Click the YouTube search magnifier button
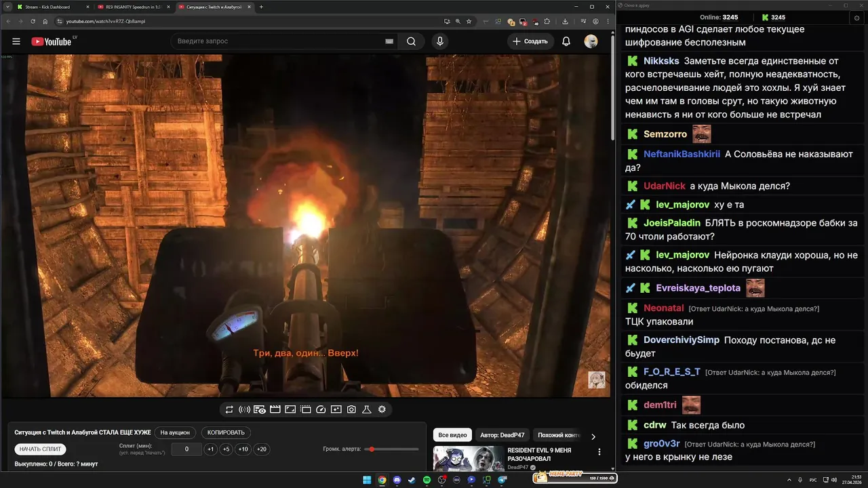Screen dimensions: 868x488 click(x=411, y=41)
